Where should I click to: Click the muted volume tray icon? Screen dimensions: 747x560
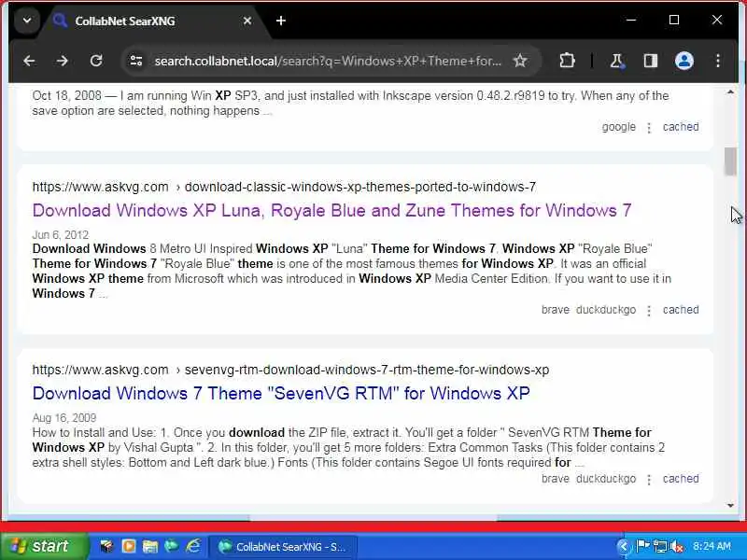pyautogui.click(x=676, y=546)
